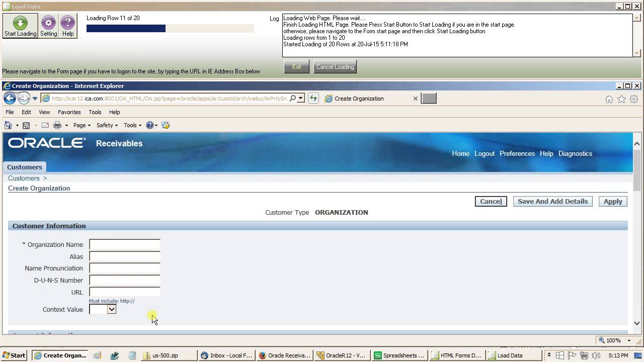The width and height of the screenshot is (644, 362).
Task: Click the URL input field
Action: (125, 292)
